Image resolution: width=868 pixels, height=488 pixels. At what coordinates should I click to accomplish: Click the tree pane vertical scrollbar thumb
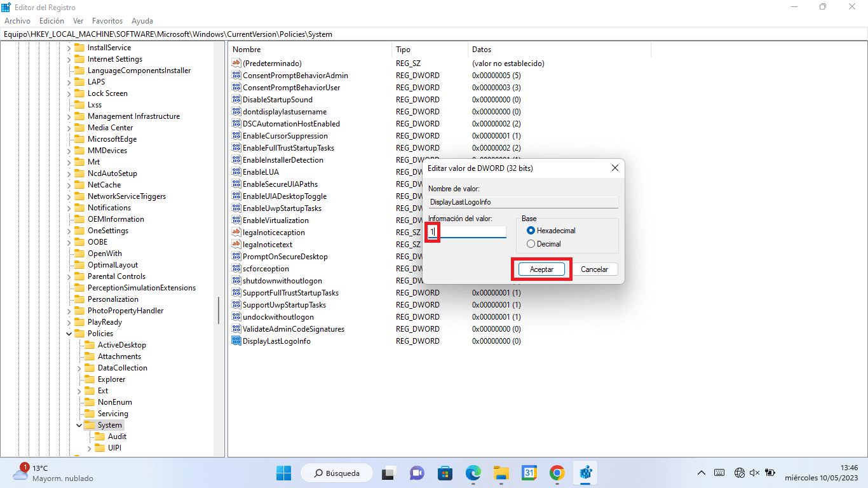coord(219,310)
